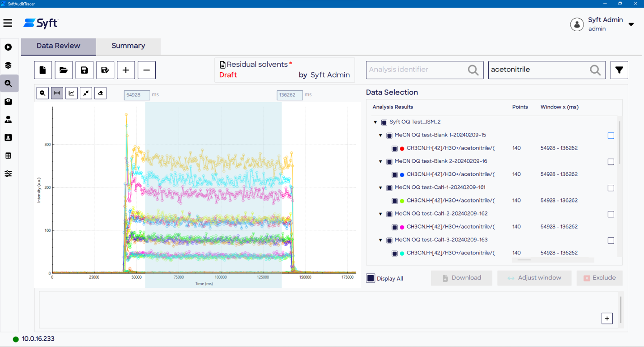Open the hamburger navigation menu
Viewport: 644px width, 347px height.
tap(8, 23)
